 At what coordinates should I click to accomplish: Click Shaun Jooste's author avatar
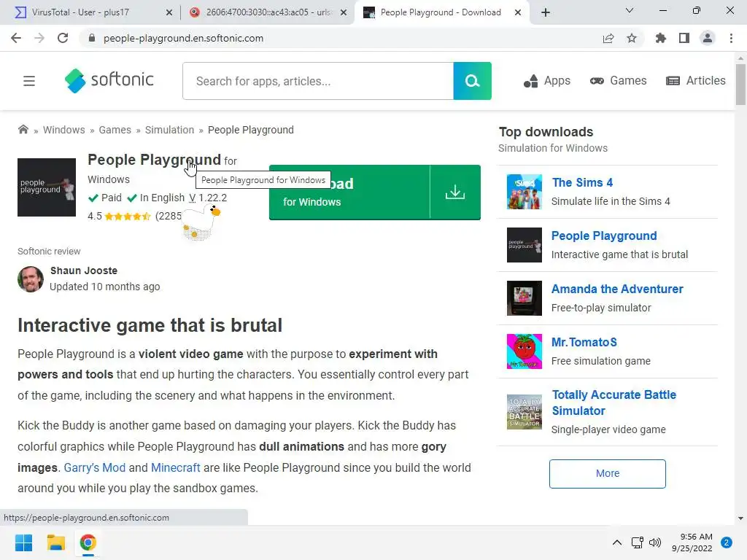[31, 279]
